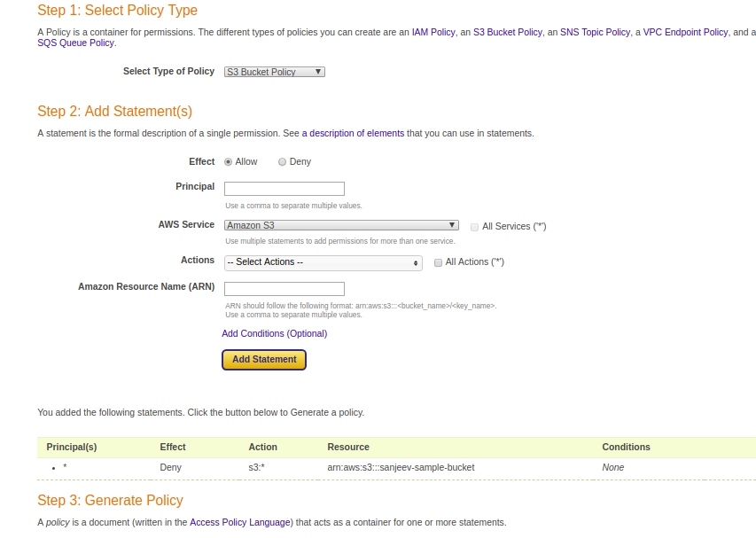Select the Allow effect radio button
Screen dimensions: 756x538
pyautogui.click(x=229, y=162)
